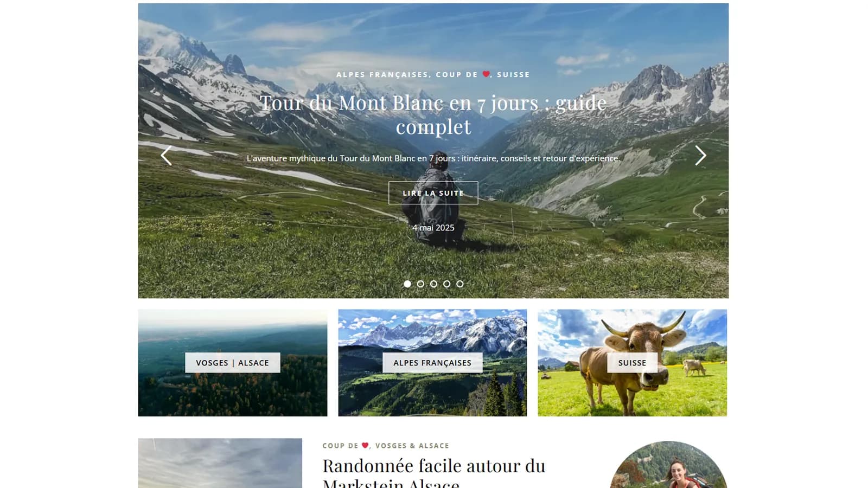
Task: Open Tour du Mont Blanc article title
Action: 433,114
